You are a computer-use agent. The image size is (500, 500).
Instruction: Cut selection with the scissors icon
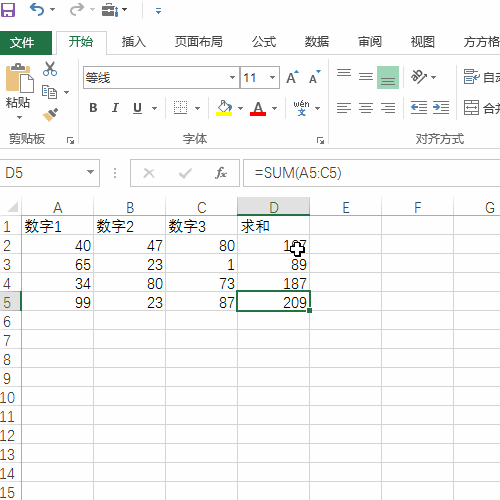pos(50,69)
